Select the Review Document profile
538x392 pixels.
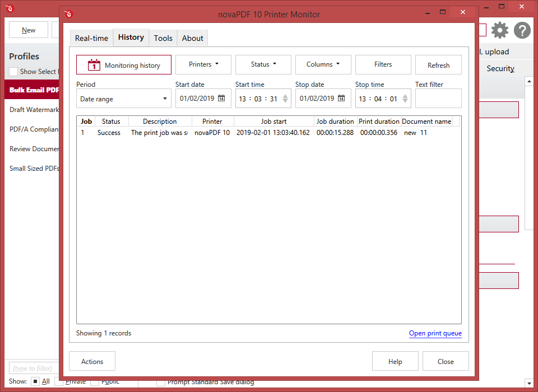[x=32, y=148]
